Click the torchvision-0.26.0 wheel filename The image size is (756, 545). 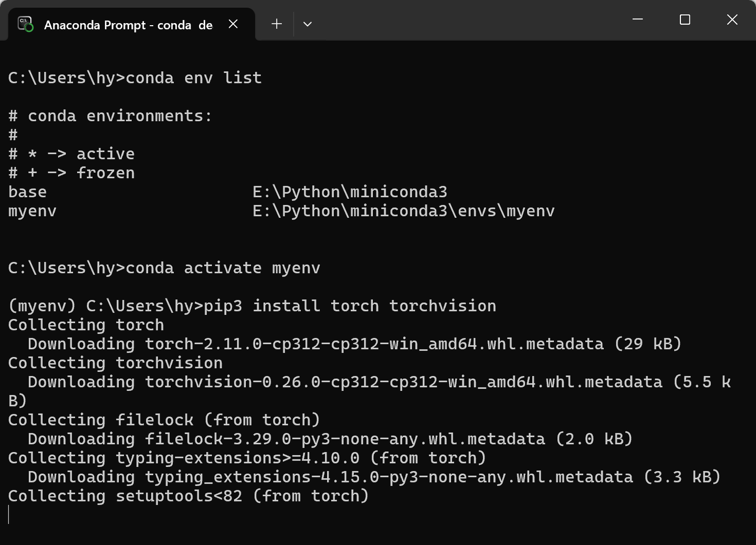pyautogui.click(x=404, y=382)
